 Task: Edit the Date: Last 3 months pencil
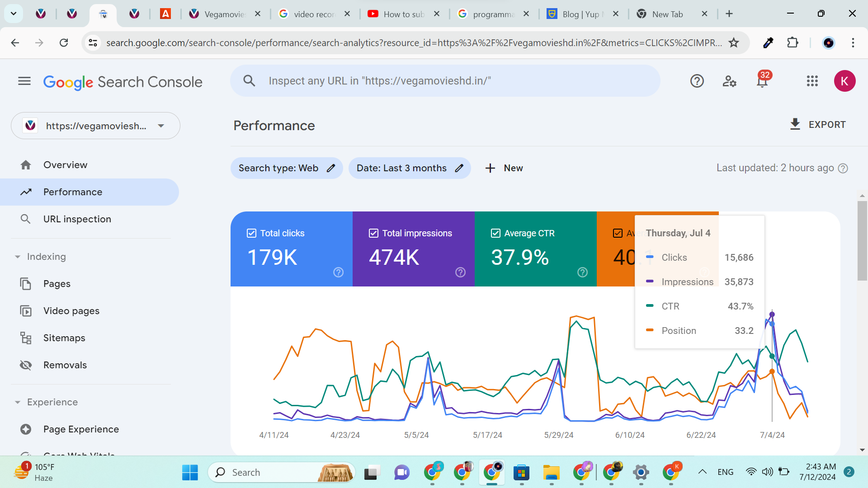point(459,168)
